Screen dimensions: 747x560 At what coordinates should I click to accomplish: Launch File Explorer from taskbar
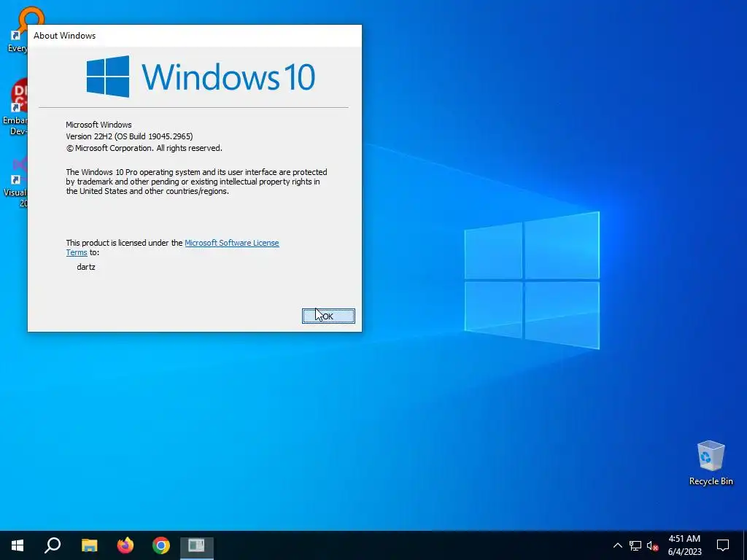tap(89, 545)
